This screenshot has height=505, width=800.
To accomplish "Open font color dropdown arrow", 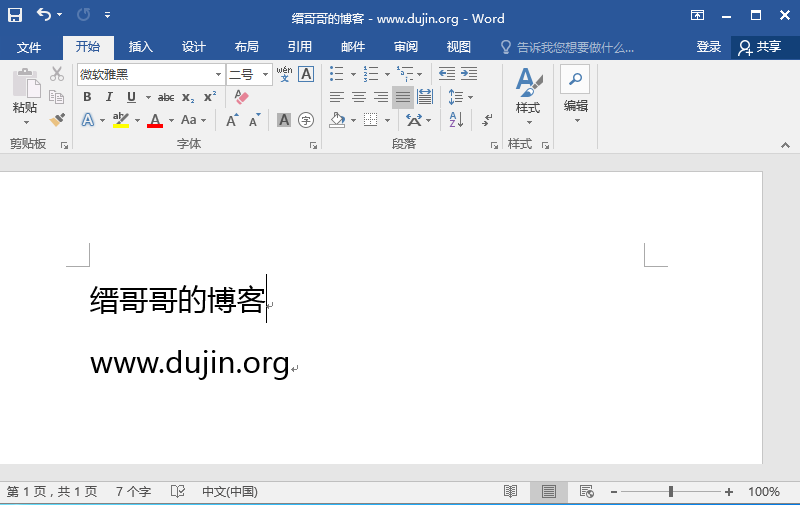I will pyautogui.click(x=171, y=120).
